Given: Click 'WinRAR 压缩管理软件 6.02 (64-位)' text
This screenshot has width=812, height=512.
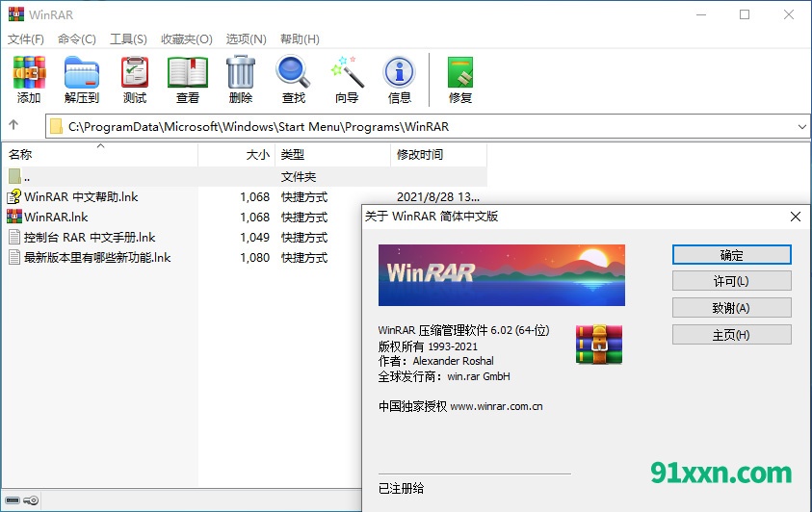Looking at the screenshot, I should [x=463, y=330].
